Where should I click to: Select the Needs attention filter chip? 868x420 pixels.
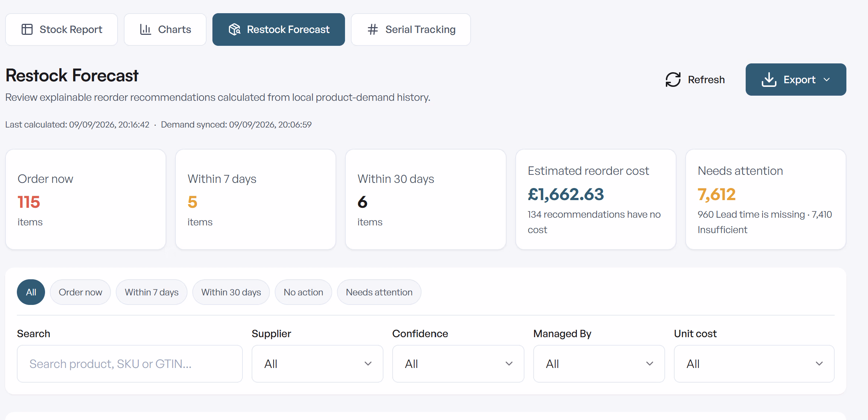(379, 292)
